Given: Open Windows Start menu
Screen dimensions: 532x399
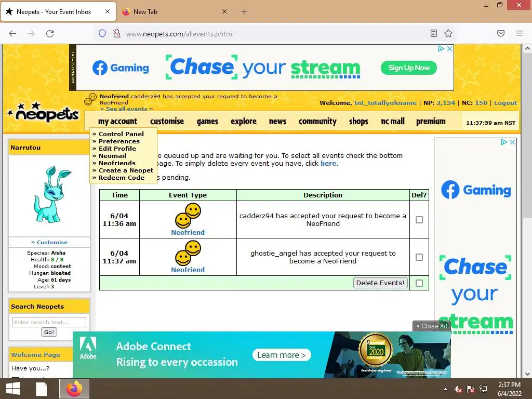Looking at the screenshot, I should pyautogui.click(x=13, y=389).
